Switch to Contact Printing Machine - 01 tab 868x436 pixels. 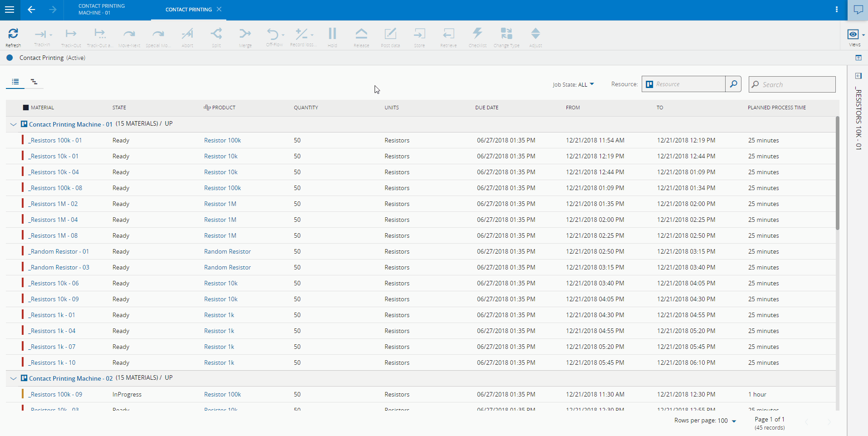click(x=102, y=10)
